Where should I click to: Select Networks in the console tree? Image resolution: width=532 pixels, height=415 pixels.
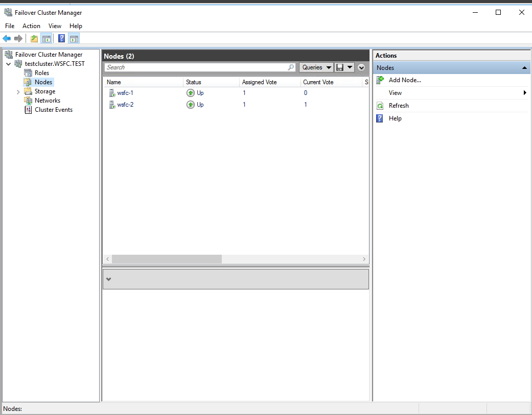(x=47, y=101)
